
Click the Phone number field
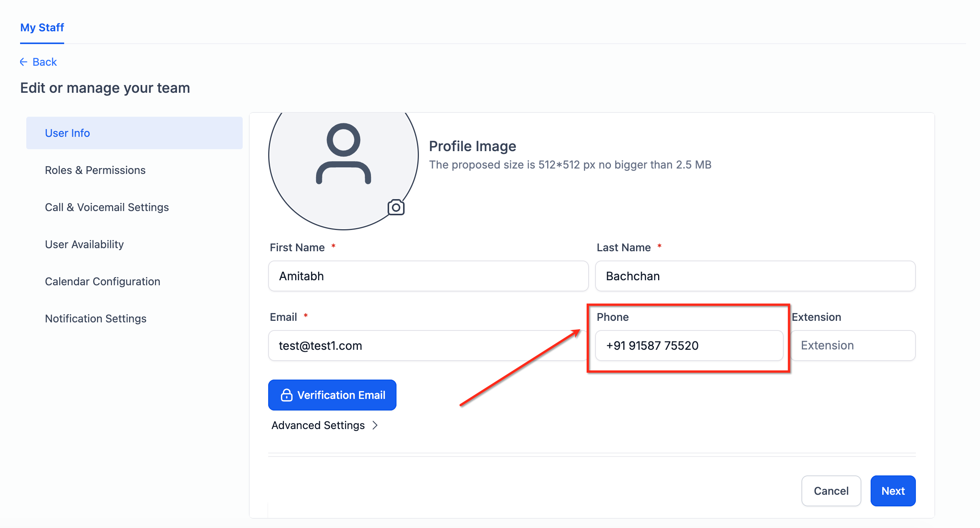click(x=689, y=346)
